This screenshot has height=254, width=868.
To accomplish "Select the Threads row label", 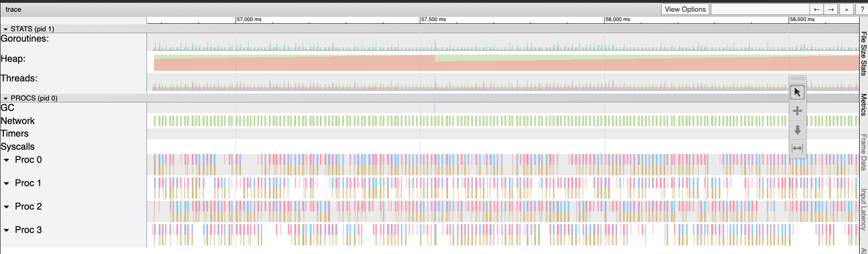I will pos(19,79).
